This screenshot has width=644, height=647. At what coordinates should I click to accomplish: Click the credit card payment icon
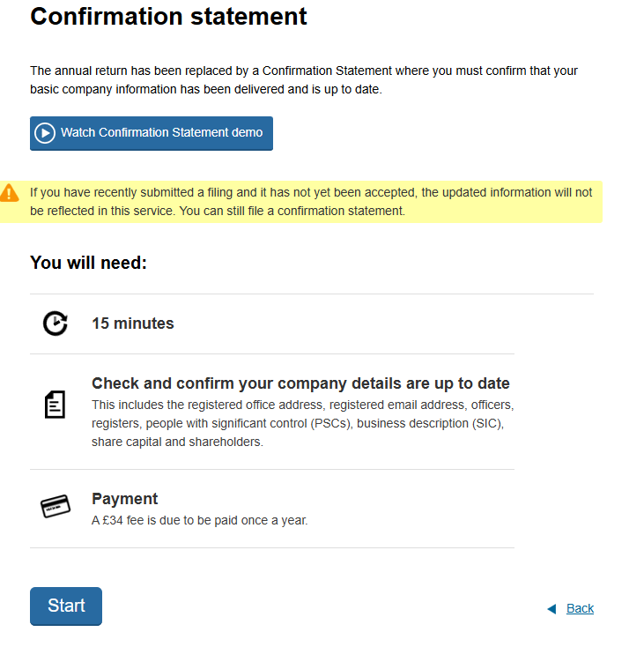pyautogui.click(x=56, y=506)
